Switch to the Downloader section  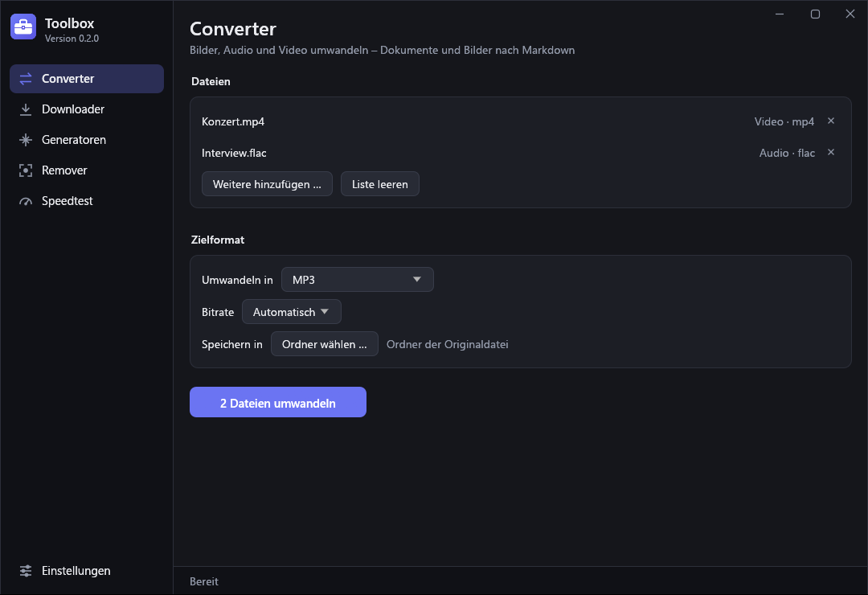tap(87, 109)
